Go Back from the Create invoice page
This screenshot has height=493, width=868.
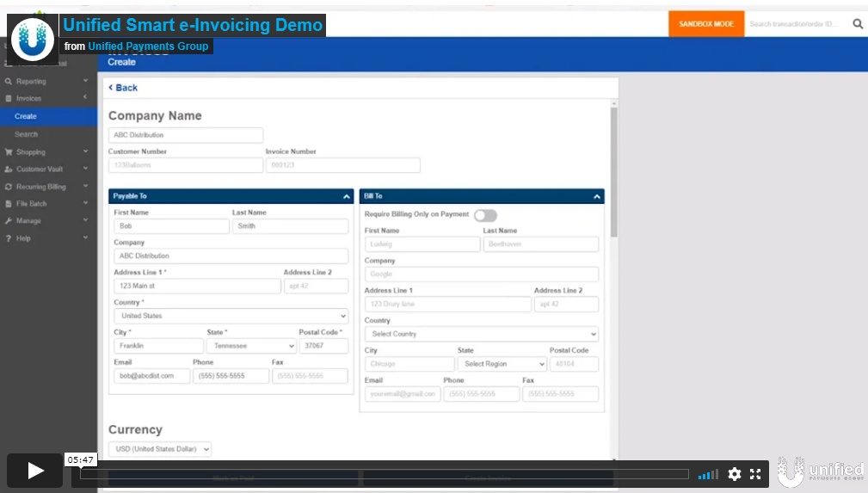click(x=123, y=88)
